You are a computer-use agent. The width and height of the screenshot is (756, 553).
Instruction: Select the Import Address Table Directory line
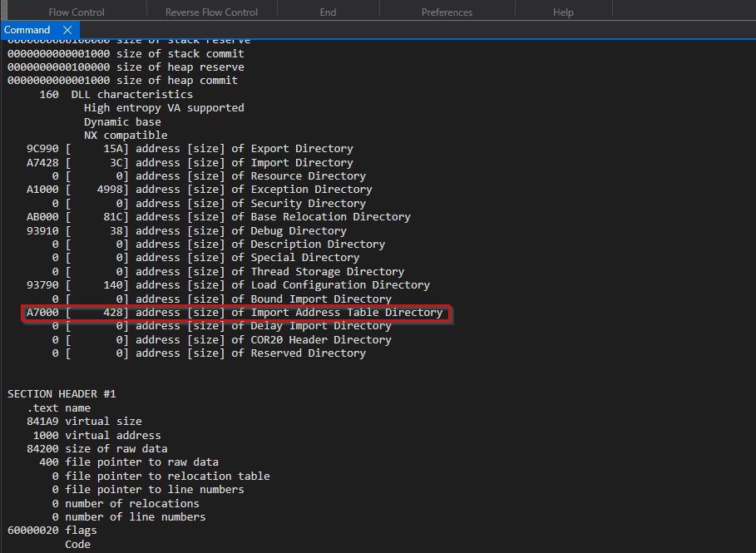(235, 313)
